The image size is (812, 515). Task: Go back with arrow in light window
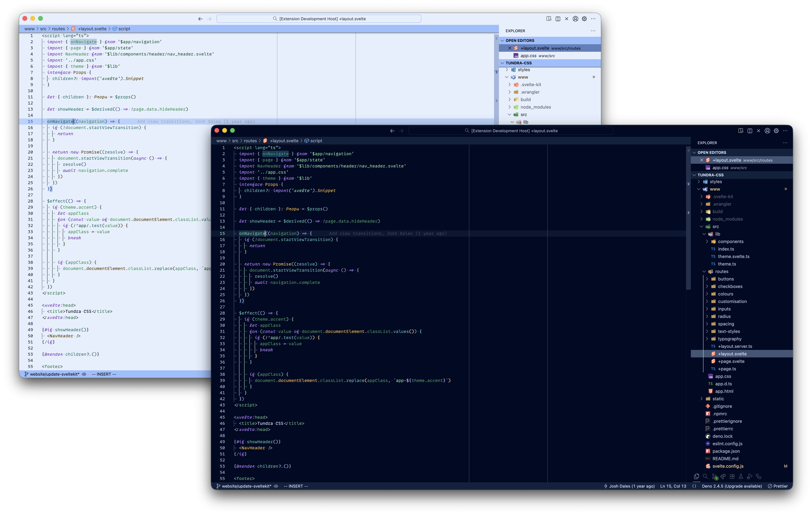pyautogui.click(x=200, y=19)
